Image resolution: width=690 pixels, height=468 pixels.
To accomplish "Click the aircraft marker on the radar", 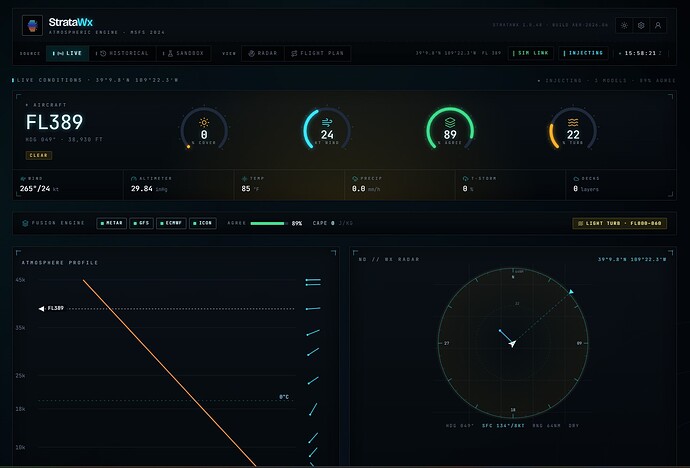I will coord(512,344).
